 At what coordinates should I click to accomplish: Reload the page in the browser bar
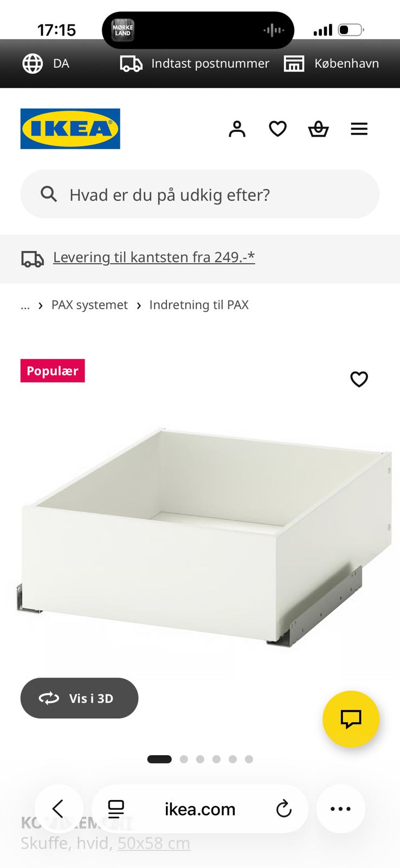(x=283, y=809)
